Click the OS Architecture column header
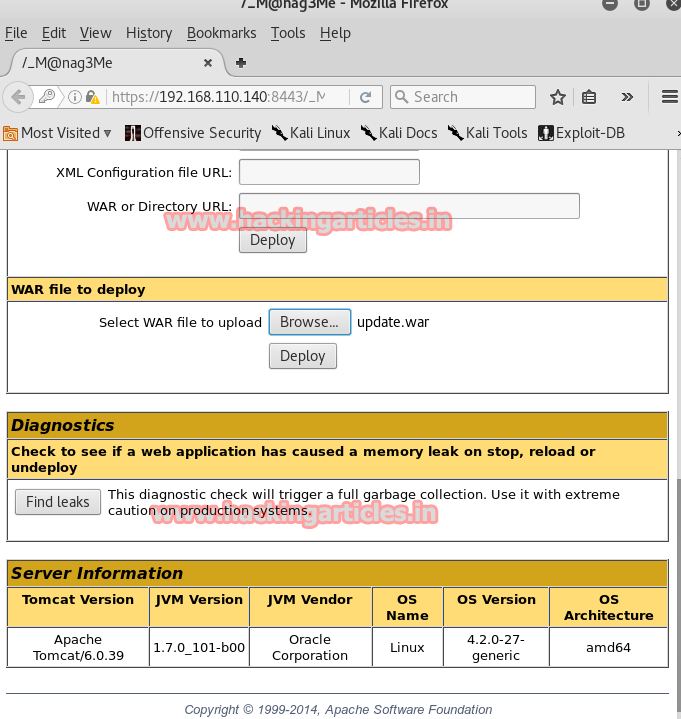The image size is (681, 719). pyautogui.click(x=609, y=607)
